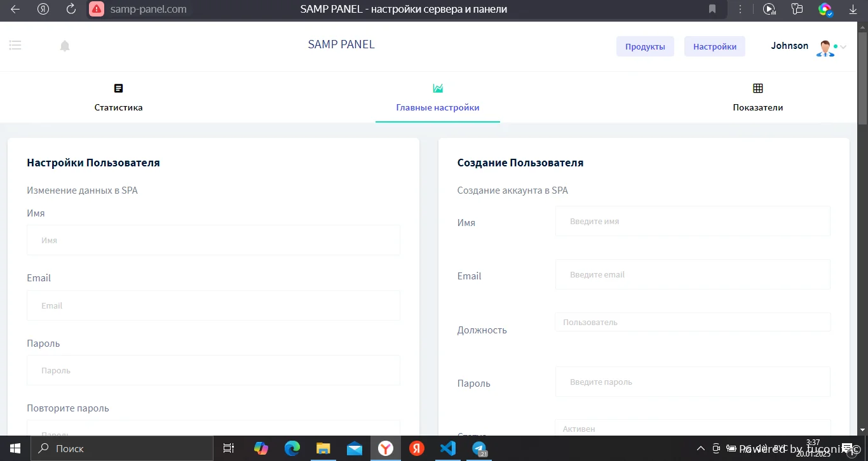Open the red Yandex icon in taskbar
Image resolution: width=868 pixels, height=461 pixels.
point(417,448)
